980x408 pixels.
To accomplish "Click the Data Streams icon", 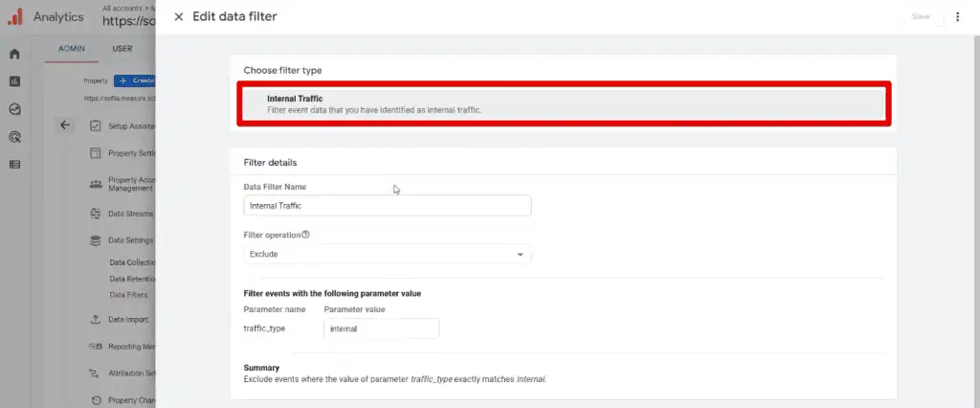I will point(96,214).
